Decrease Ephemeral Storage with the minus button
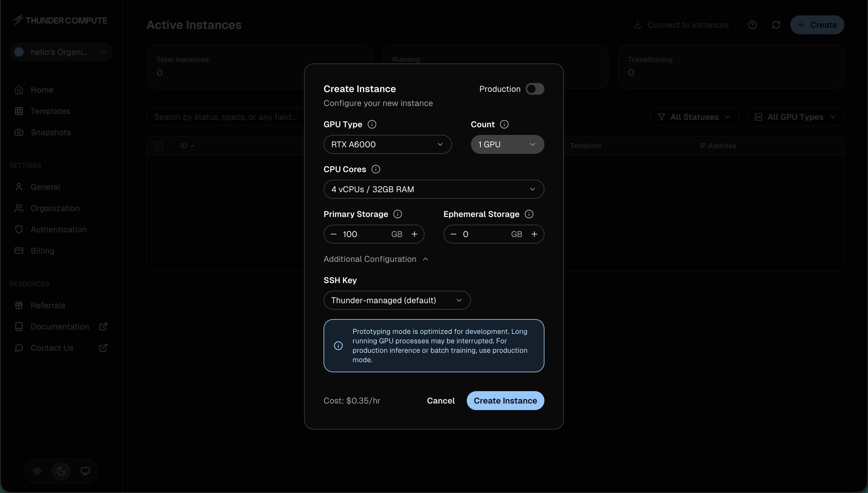This screenshot has width=868, height=493. pos(453,234)
